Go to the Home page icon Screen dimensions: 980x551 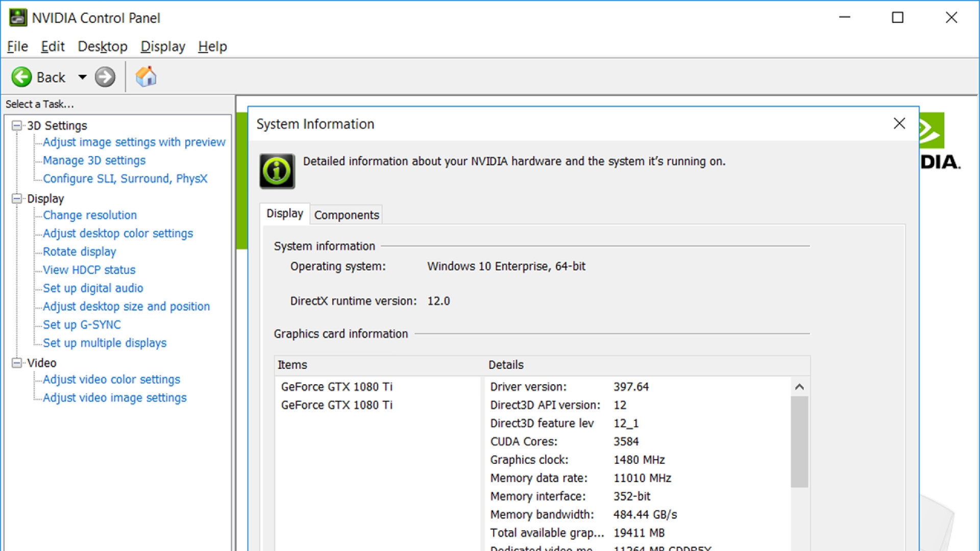tap(146, 77)
